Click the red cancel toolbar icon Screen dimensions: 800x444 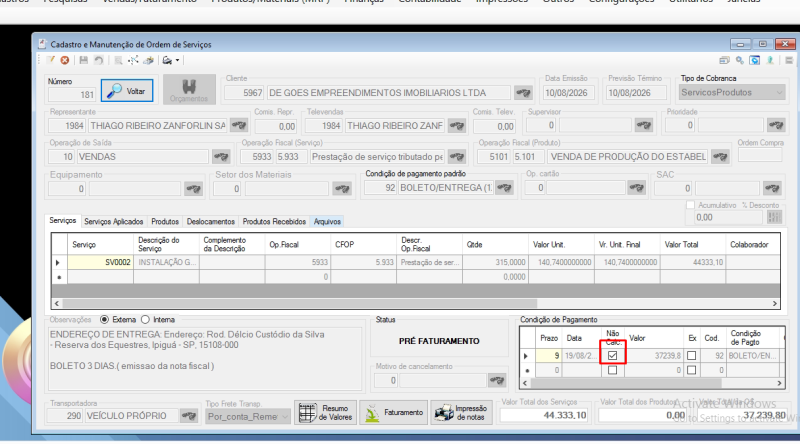point(65,60)
